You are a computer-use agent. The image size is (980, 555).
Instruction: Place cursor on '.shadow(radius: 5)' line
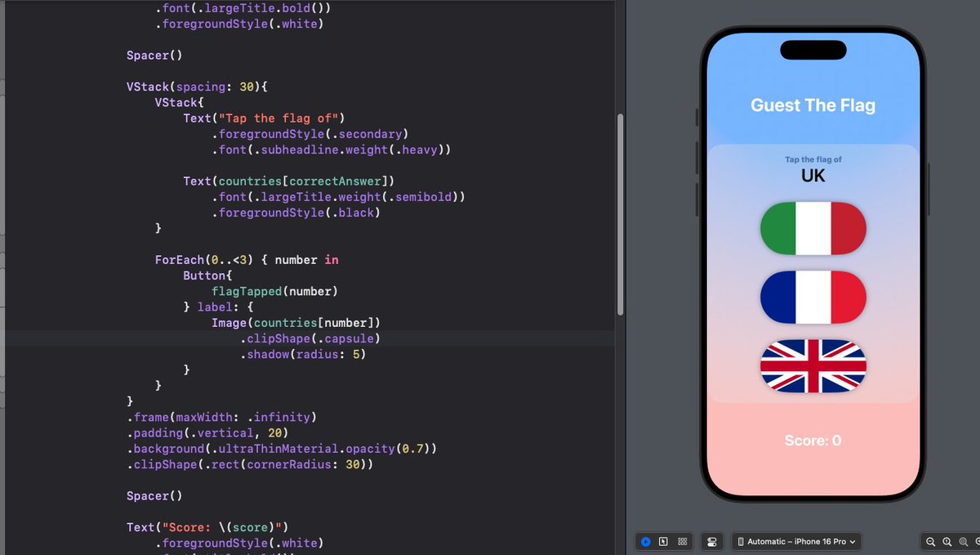(x=303, y=354)
